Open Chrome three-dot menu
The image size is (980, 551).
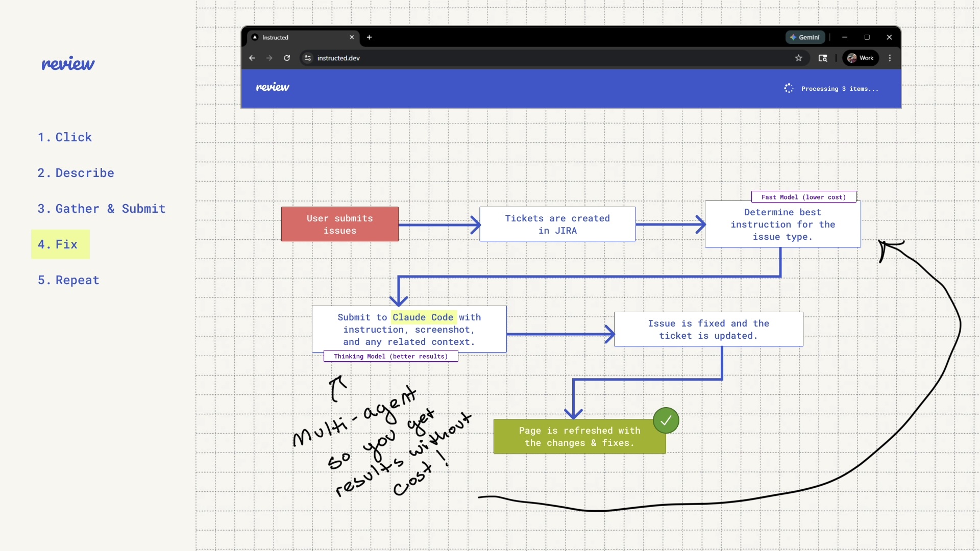(890, 58)
